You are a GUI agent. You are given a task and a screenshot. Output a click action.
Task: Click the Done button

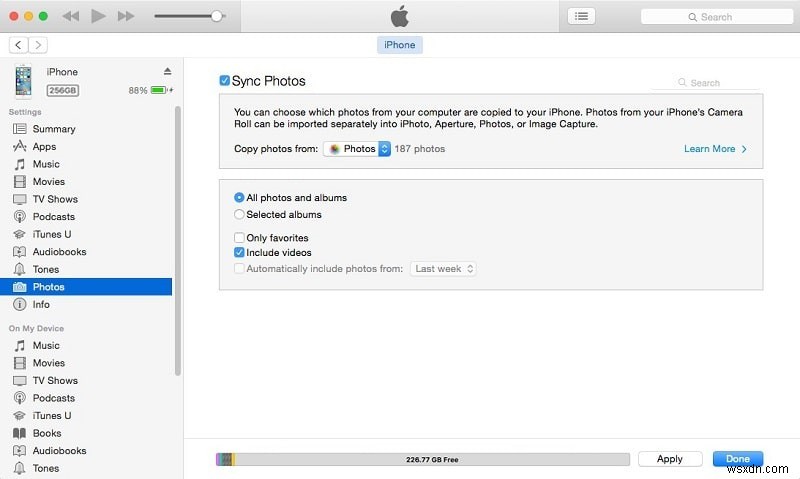(x=738, y=459)
